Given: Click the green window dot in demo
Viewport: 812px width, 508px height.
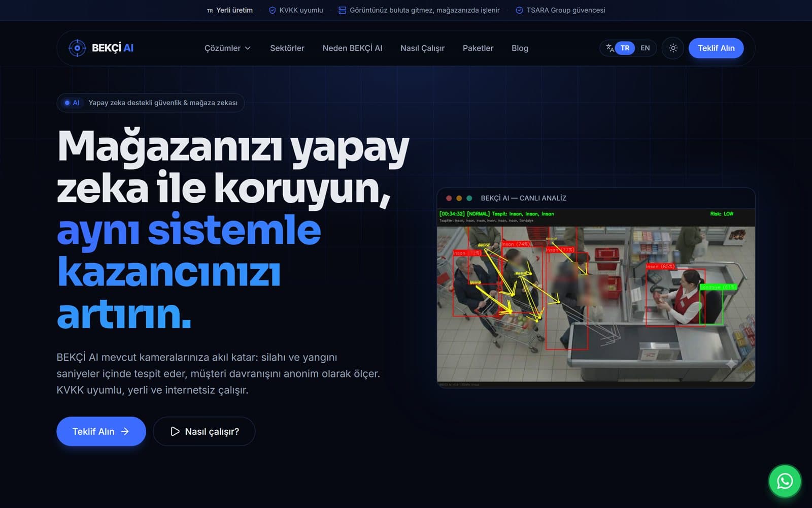Looking at the screenshot, I should tap(469, 198).
